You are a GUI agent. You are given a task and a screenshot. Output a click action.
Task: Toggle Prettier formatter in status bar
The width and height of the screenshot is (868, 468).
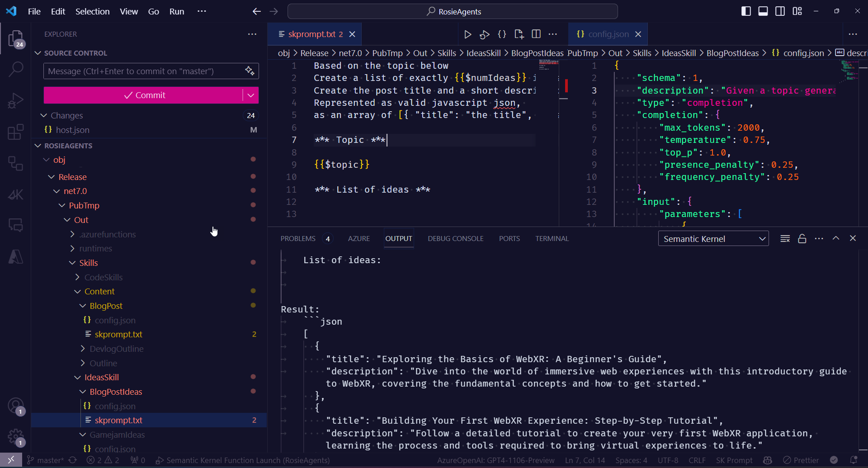coord(801,460)
